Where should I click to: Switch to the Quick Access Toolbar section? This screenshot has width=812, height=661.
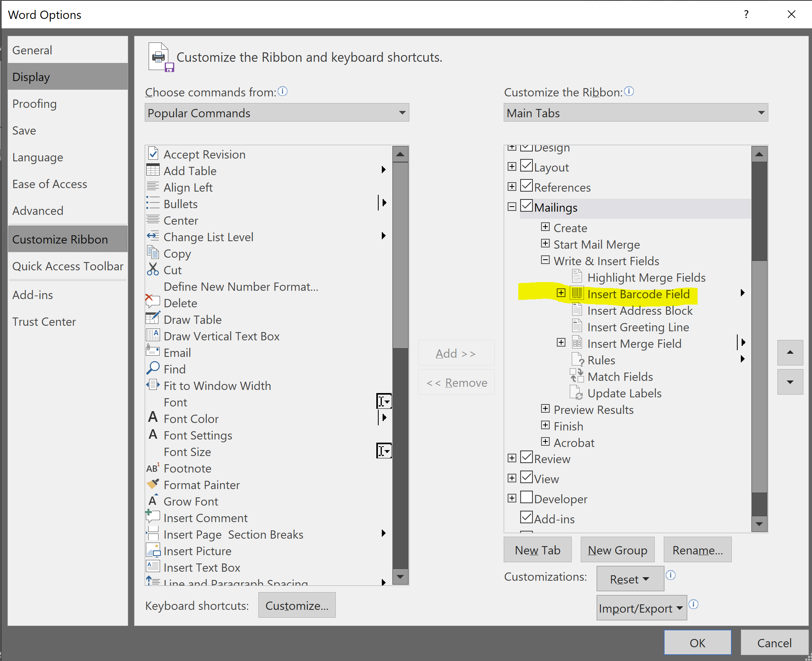pos(68,266)
